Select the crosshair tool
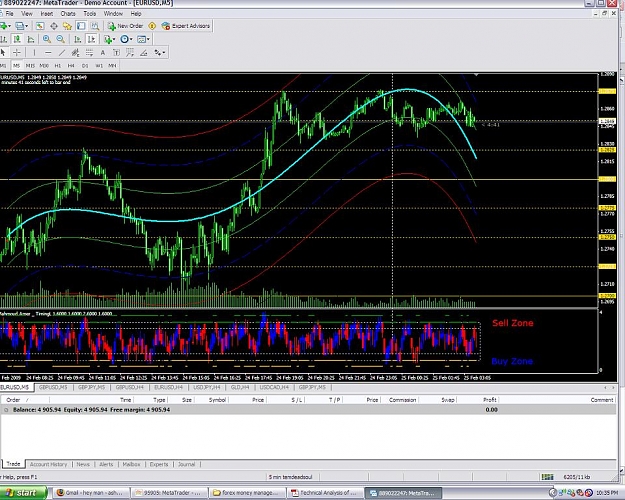This screenshot has width=625, height=500. tap(17, 53)
